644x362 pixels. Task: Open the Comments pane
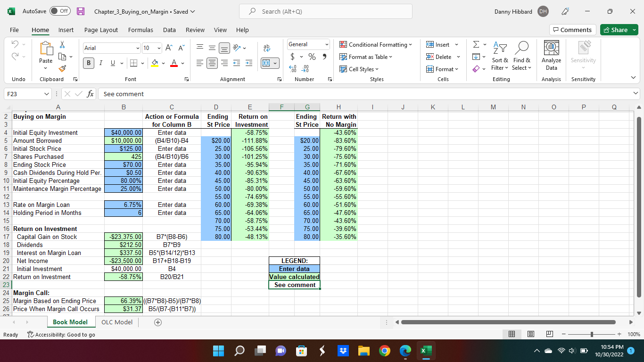572,29
